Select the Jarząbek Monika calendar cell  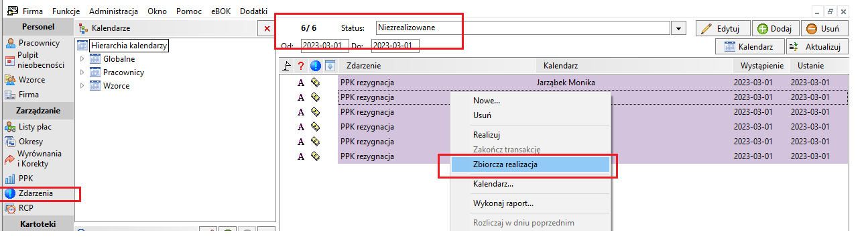coord(566,83)
